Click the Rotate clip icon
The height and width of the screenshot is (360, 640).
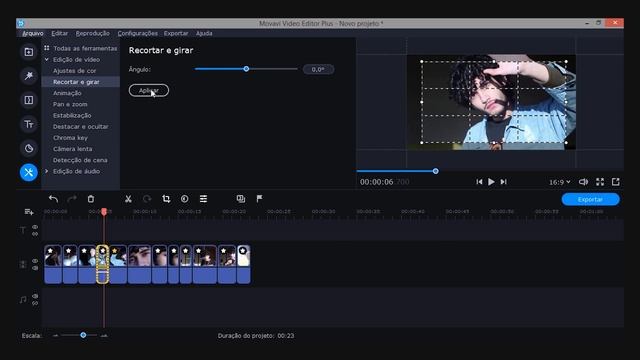147,199
